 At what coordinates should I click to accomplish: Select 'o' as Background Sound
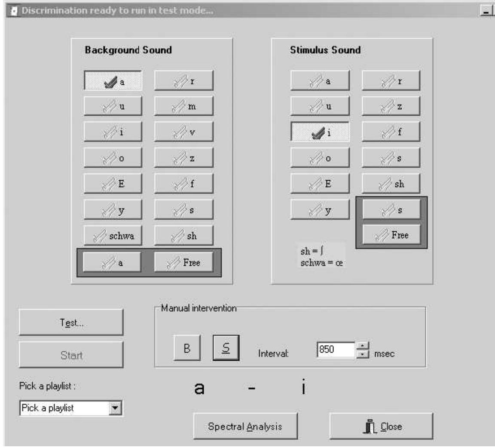tap(113, 158)
